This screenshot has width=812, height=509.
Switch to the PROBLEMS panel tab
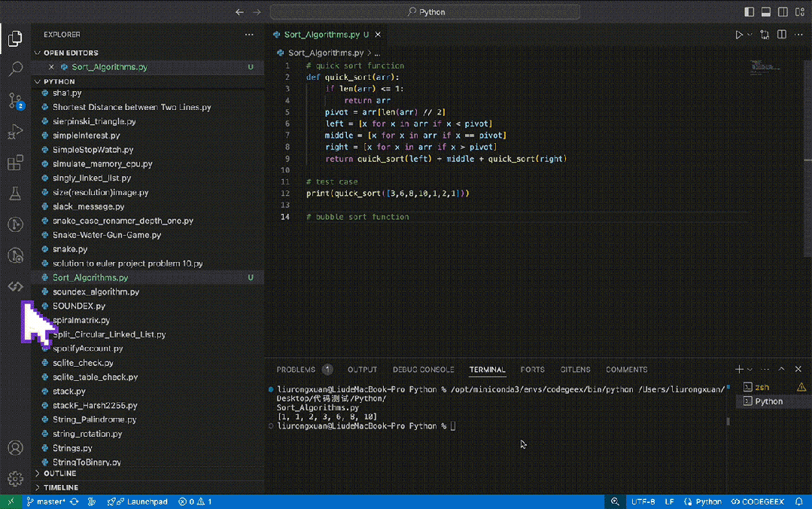pyautogui.click(x=296, y=370)
